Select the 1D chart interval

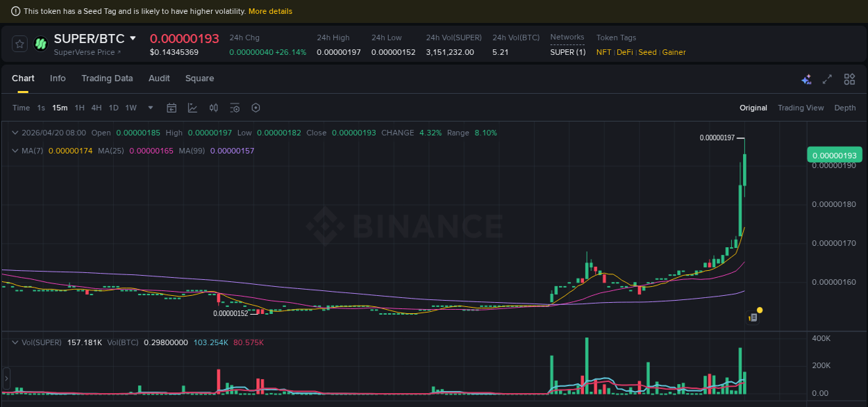click(113, 108)
